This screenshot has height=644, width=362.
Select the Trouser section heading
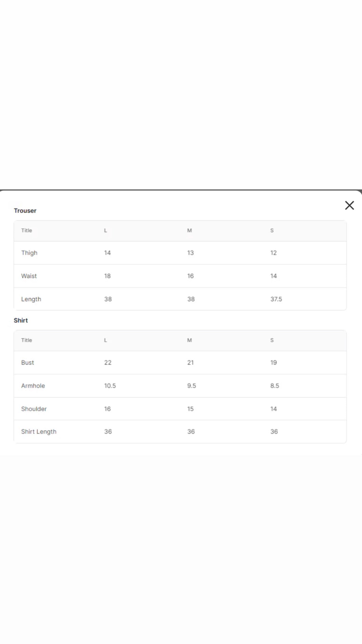pos(25,211)
